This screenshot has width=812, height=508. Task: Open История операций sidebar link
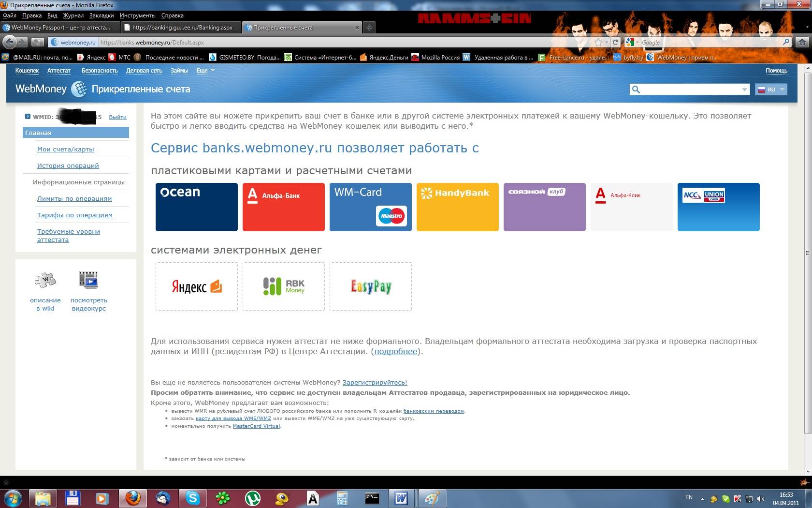[68, 166]
